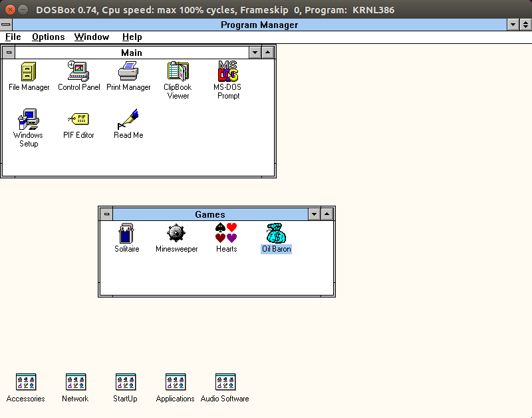This screenshot has width=532, height=418.
Task: Click the Games window title bar
Action: click(x=210, y=214)
